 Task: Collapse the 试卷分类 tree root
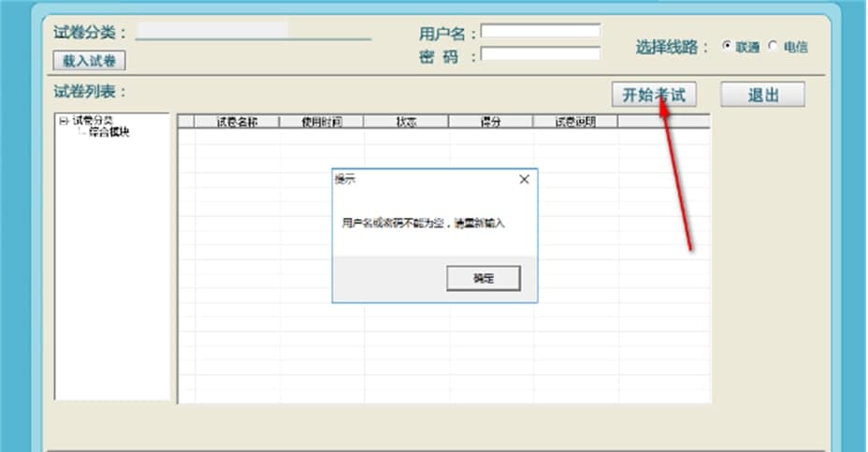click(63, 121)
